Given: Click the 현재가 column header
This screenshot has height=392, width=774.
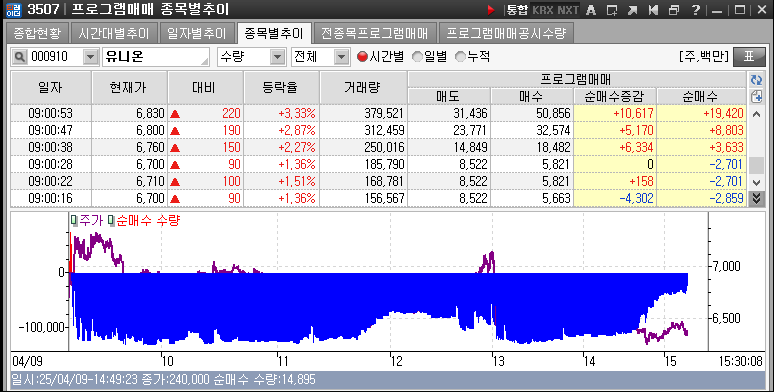Looking at the screenshot, I should [x=129, y=87].
